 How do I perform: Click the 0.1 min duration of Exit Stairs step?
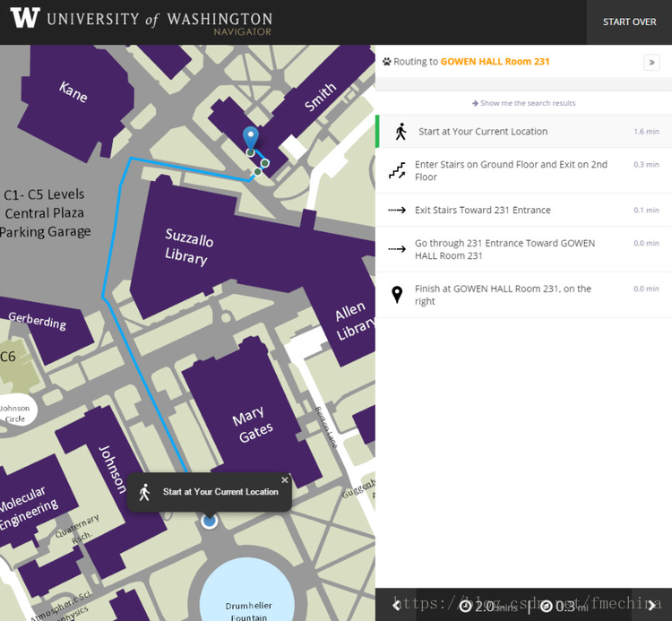click(x=646, y=210)
